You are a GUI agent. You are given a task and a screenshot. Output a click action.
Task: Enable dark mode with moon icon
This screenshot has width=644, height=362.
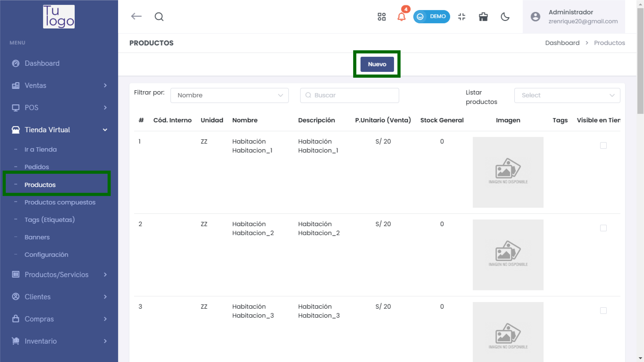[505, 17]
